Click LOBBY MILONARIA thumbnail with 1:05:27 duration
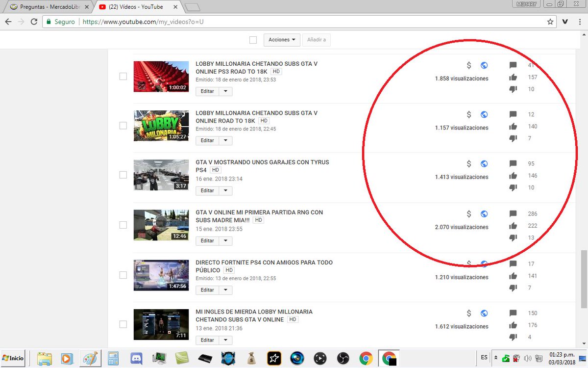Viewport: 588px width, 368px height. pyautogui.click(x=161, y=126)
